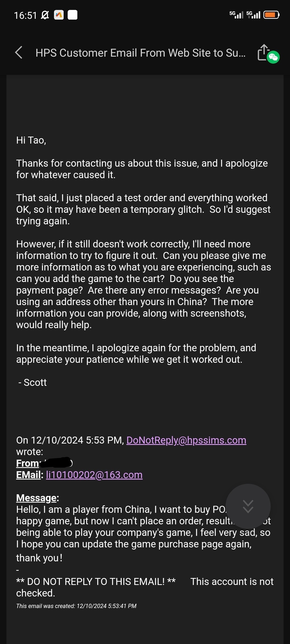Tap the green WeChat badge
The height and width of the screenshot is (644, 290).
(x=273, y=57)
